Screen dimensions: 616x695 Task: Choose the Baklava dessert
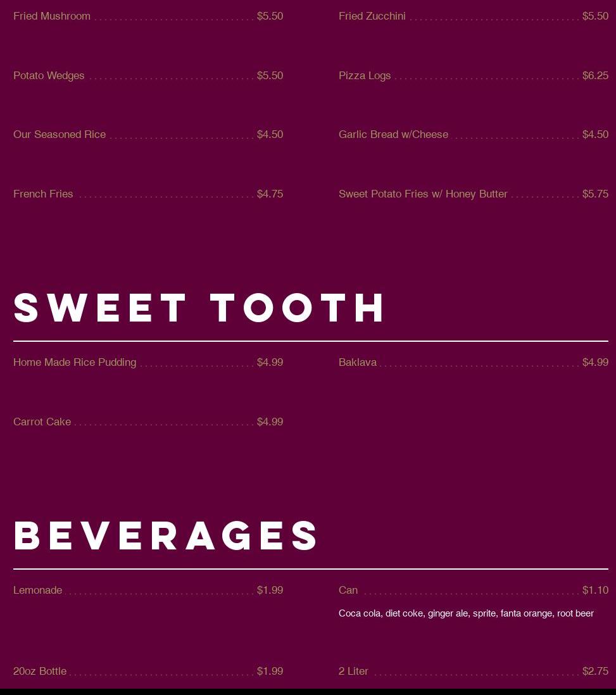tap(358, 363)
